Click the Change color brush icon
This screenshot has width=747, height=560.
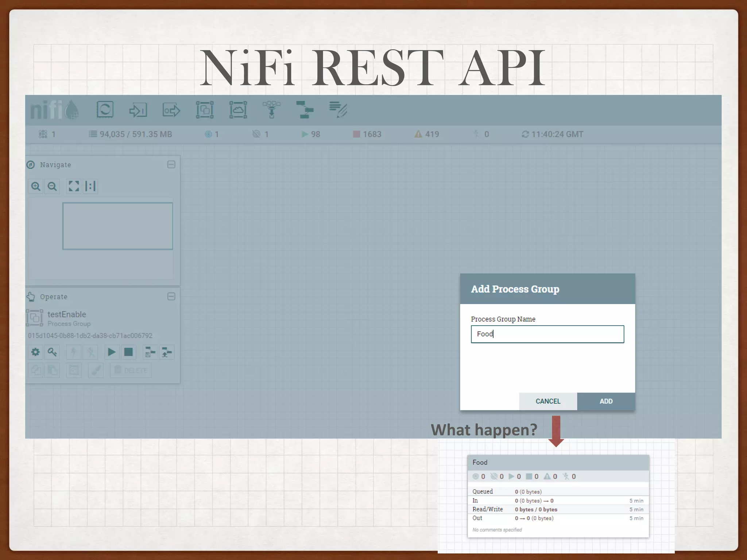96,370
